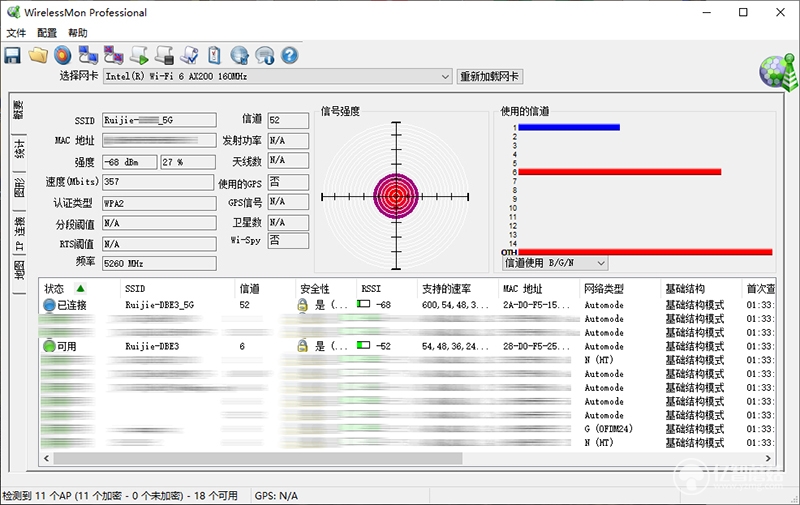
Task: Sort the list by 安全性 column header
Action: click(326, 289)
